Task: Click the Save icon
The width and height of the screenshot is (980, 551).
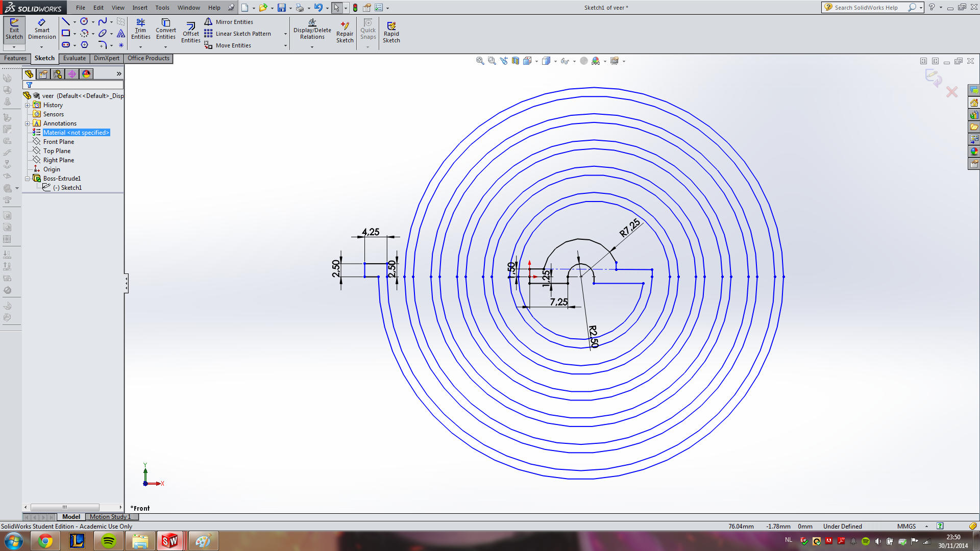Action: 281,8
